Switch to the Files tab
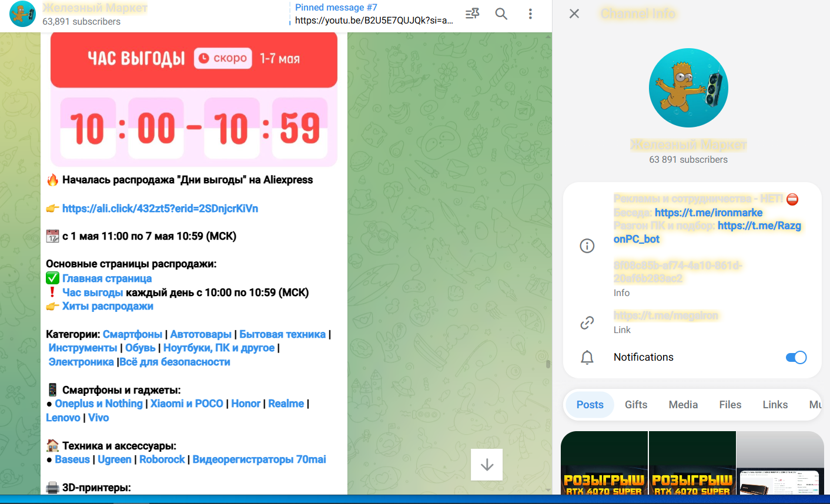The width and height of the screenshot is (830, 504). [730, 405]
